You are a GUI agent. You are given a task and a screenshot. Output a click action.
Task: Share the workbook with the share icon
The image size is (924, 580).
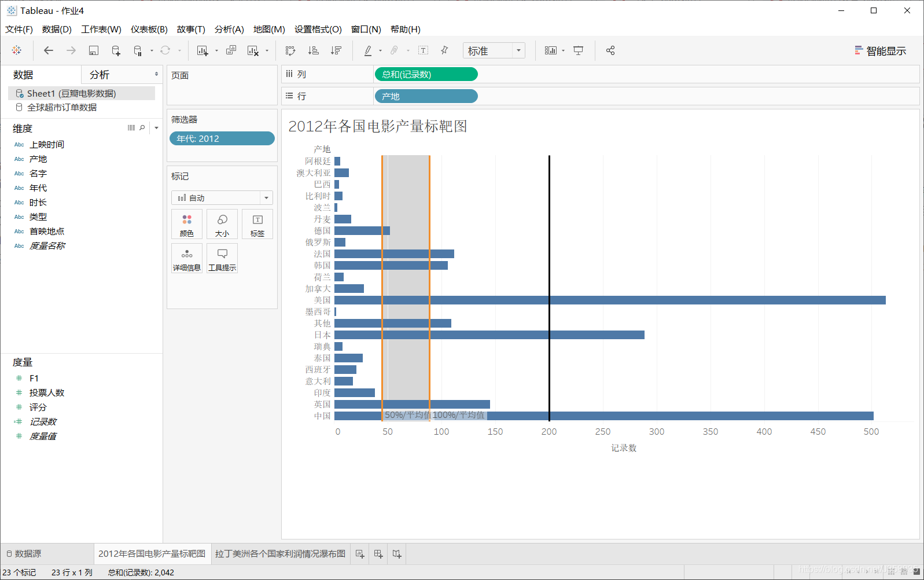pyautogui.click(x=610, y=50)
